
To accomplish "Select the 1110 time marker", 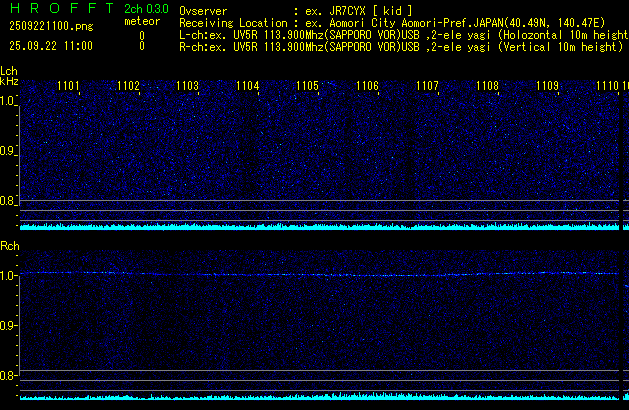I will click(607, 87).
